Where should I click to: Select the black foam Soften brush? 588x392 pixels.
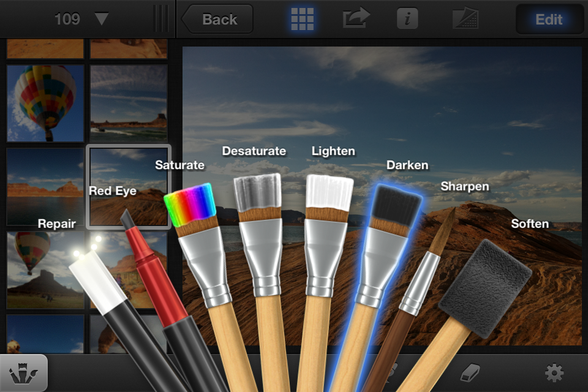[484, 289]
